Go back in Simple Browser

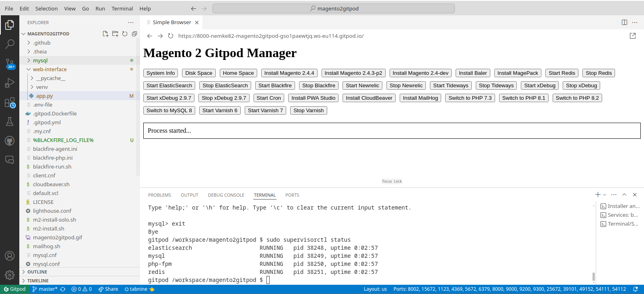(x=150, y=36)
